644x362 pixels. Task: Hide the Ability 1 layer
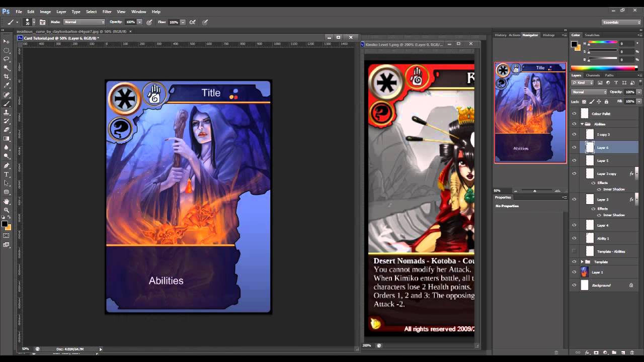[574, 238]
